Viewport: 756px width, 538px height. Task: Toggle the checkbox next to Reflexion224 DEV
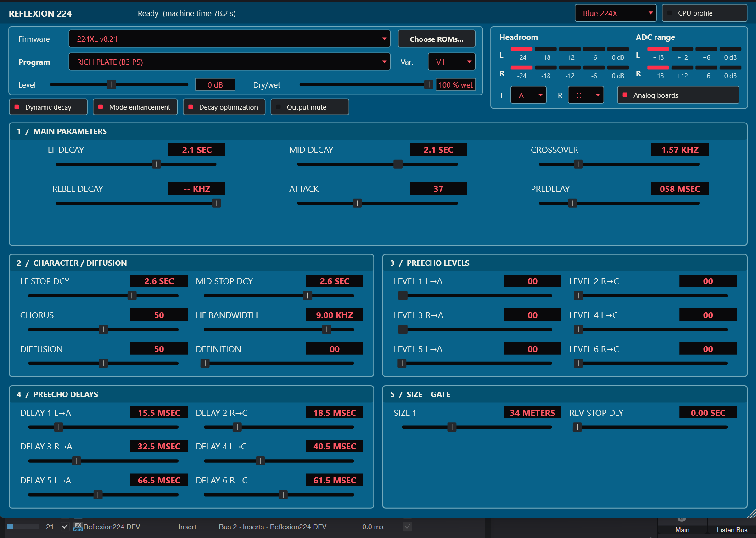(65, 527)
